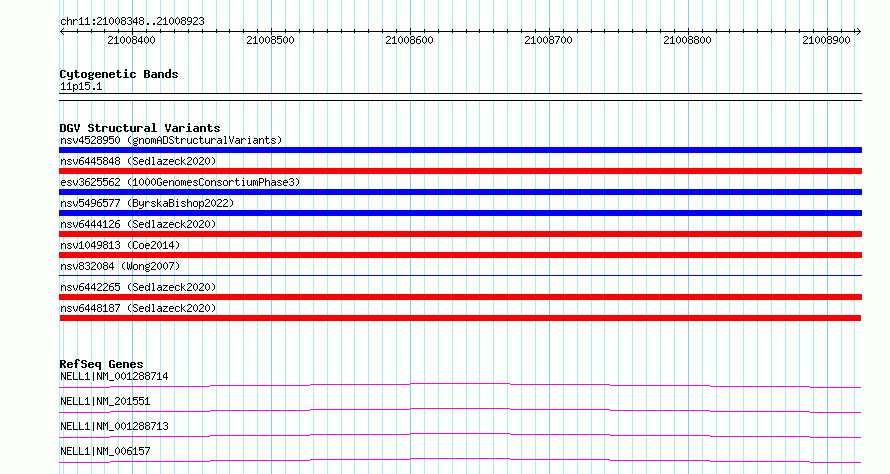Click the ruler tick label 21008400
Viewport: 890px width, 474px height.
[x=131, y=40]
